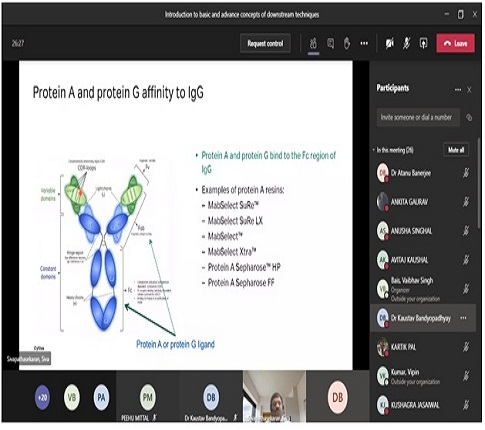Viewport: 485px width, 430px height.
Task: Open more options for Dr Kaustav Bandyopadhyay
Action: click(463, 318)
